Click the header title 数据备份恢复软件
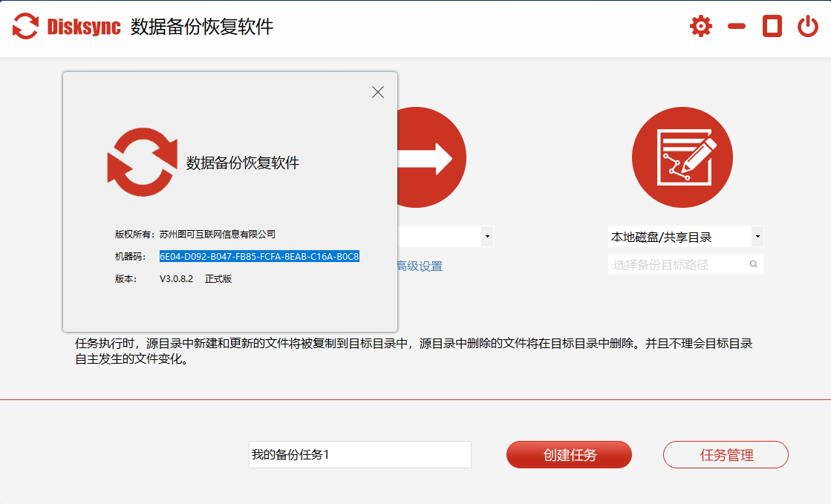Image resolution: width=831 pixels, height=504 pixels. pos(202,27)
